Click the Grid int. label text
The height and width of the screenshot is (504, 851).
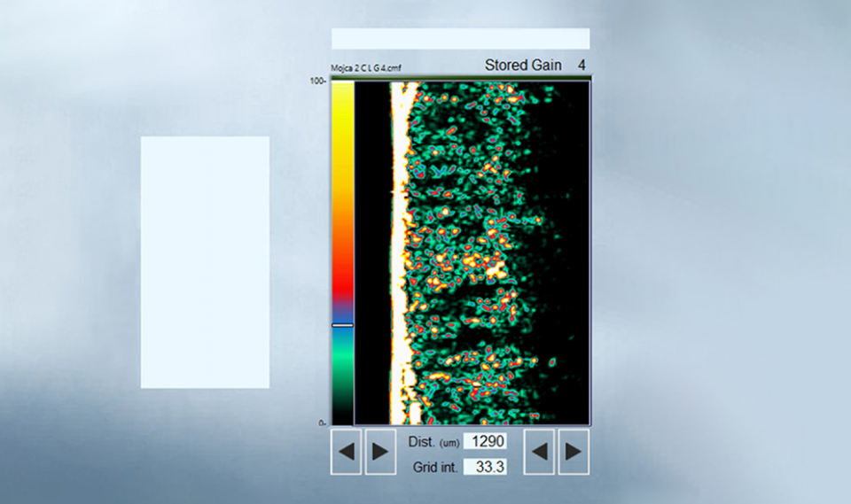click(x=433, y=467)
